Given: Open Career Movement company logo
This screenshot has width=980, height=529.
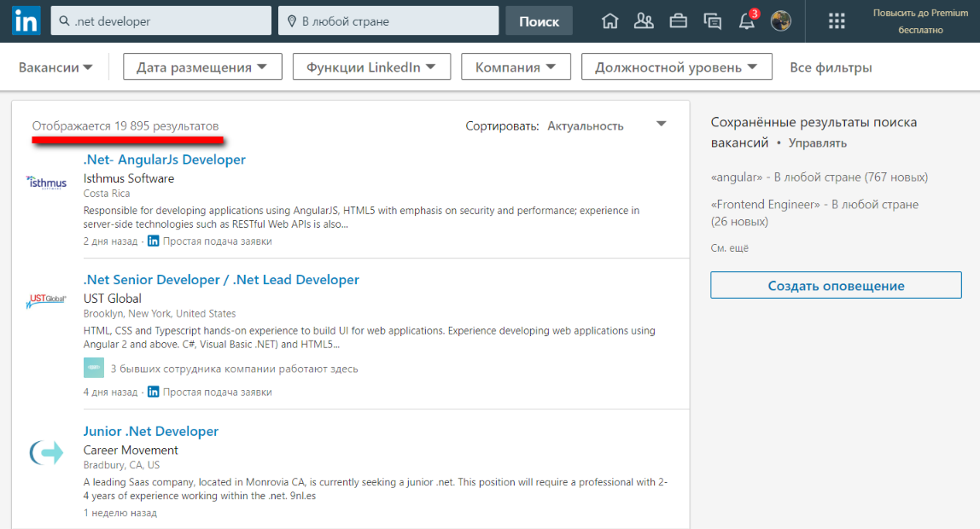Looking at the screenshot, I should (46, 452).
